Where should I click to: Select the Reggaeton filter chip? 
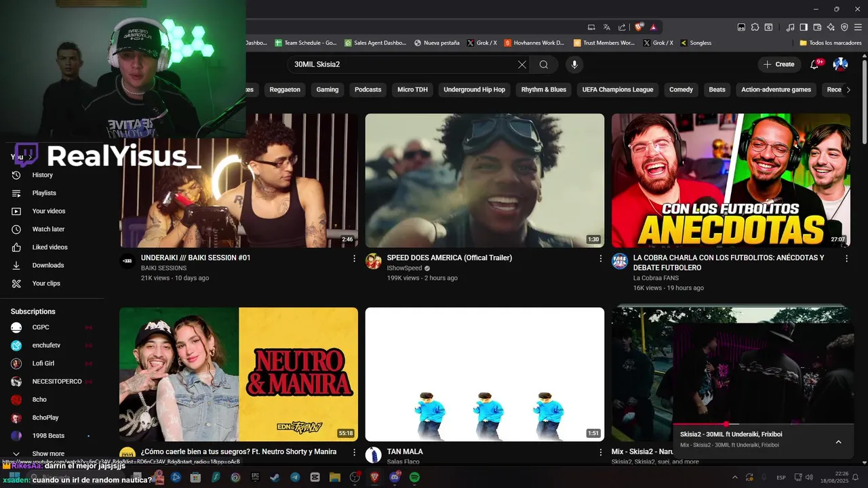pos(285,89)
